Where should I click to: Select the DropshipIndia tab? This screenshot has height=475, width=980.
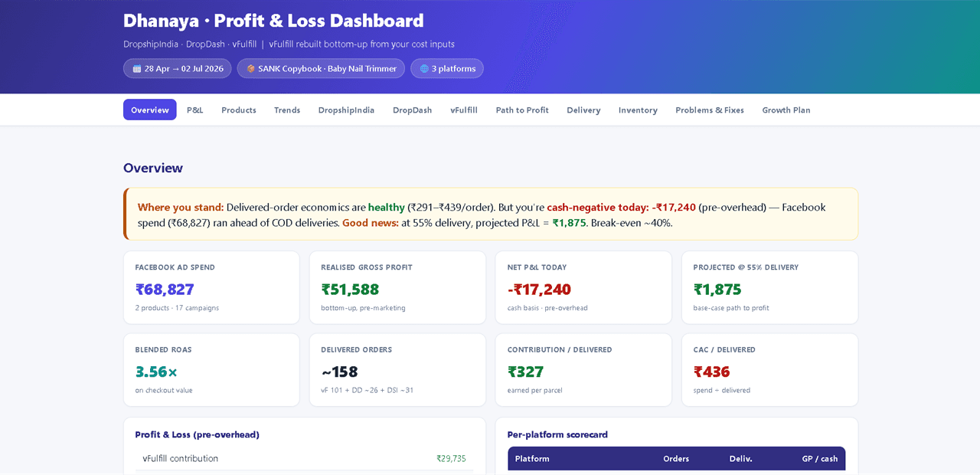(x=346, y=110)
